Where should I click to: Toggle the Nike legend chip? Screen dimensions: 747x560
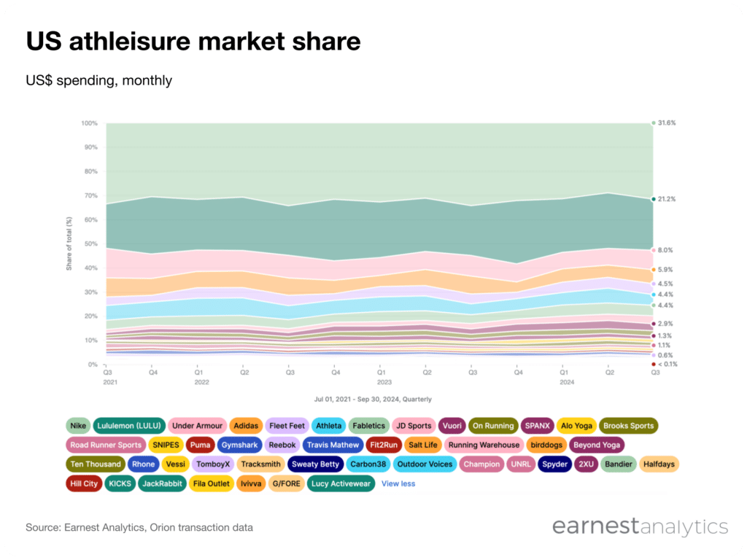tap(78, 426)
